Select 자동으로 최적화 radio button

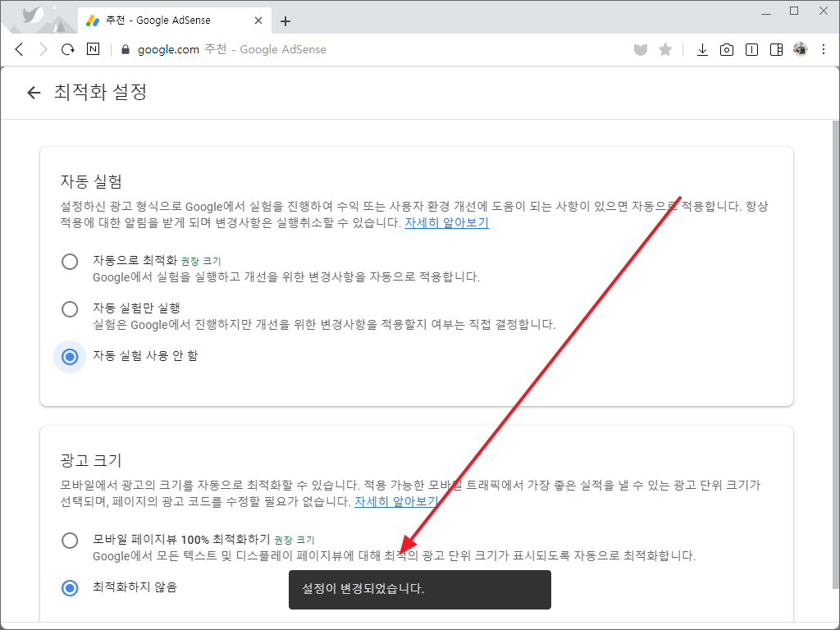click(x=70, y=262)
